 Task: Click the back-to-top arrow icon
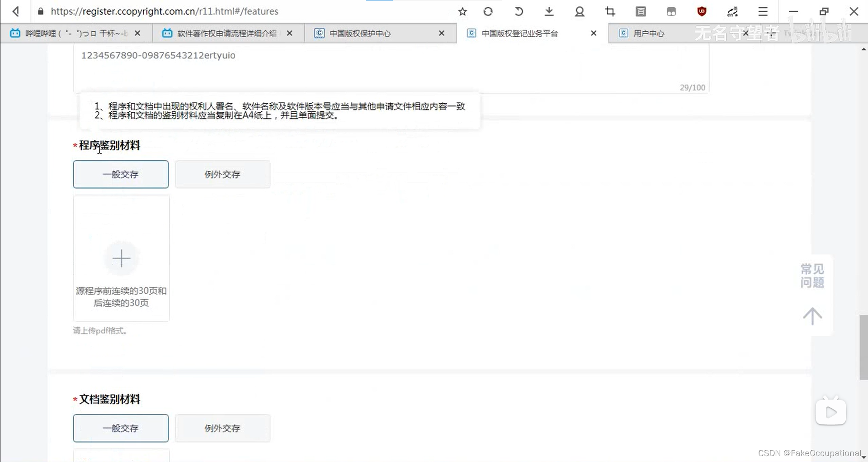tap(812, 316)
